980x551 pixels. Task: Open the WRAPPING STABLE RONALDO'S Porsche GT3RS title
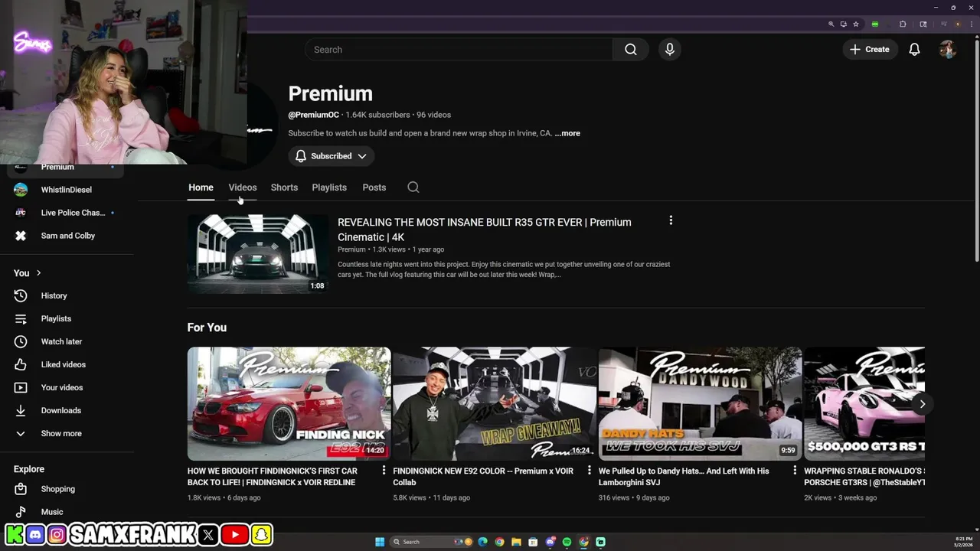click(x=864, y=477)
